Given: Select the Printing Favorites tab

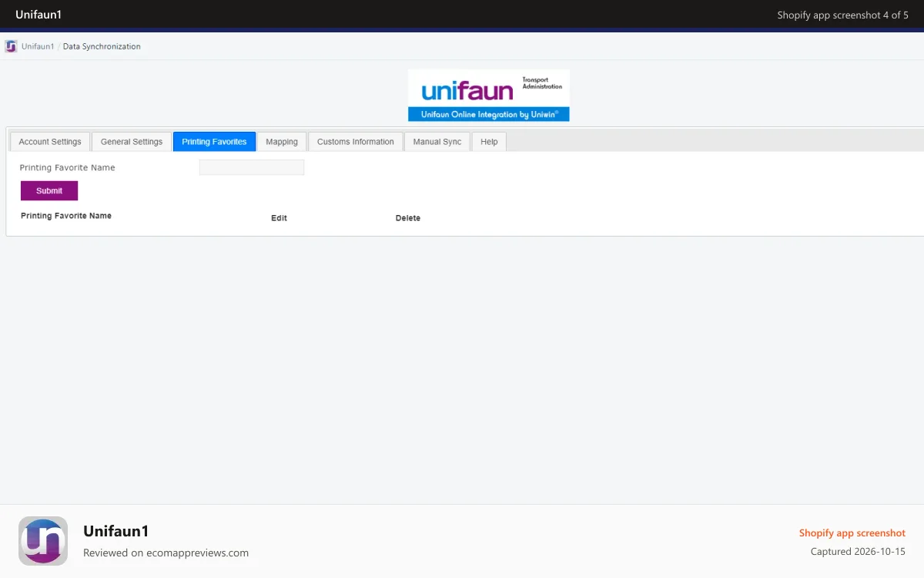Looking at the screenshot, I should (x=214, y=142).
